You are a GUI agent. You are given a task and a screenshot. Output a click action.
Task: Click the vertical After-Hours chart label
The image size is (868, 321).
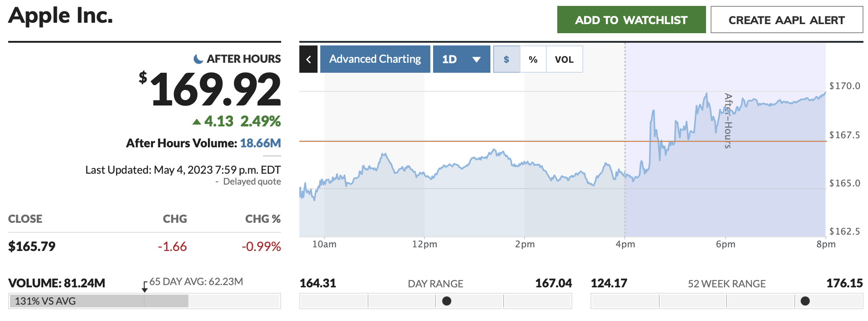pyautogui.click(x=728, y=120)
